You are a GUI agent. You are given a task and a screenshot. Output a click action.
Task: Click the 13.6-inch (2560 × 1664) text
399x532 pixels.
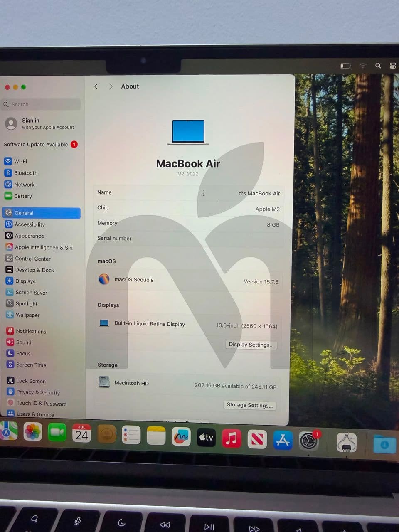[x=246, y=326]
